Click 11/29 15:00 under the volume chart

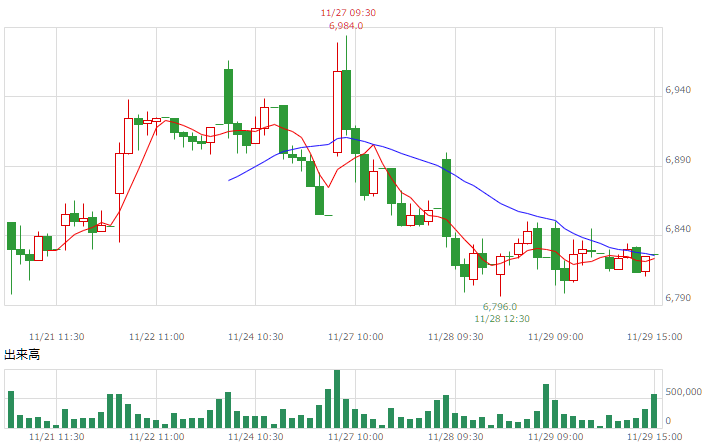(x=655, y=437)
